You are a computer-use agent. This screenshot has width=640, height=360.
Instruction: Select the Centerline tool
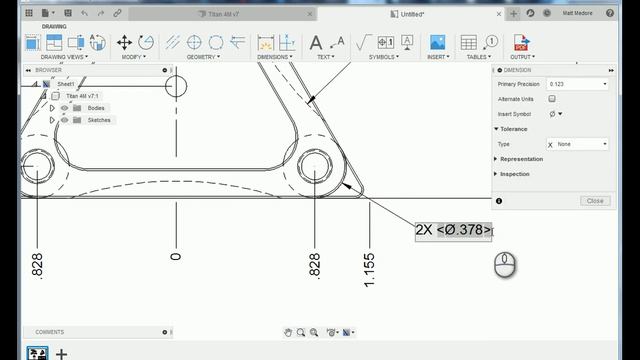tap(173, 42)
